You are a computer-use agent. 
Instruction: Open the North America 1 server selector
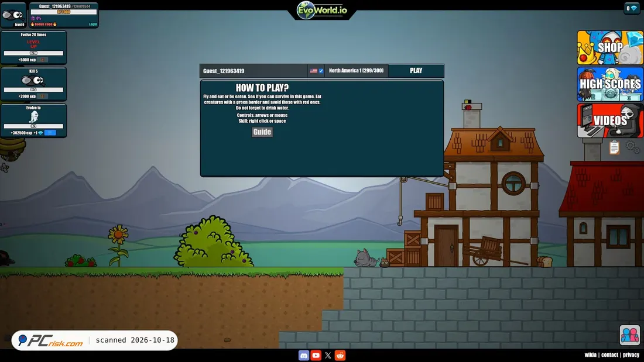pos(356,71)
